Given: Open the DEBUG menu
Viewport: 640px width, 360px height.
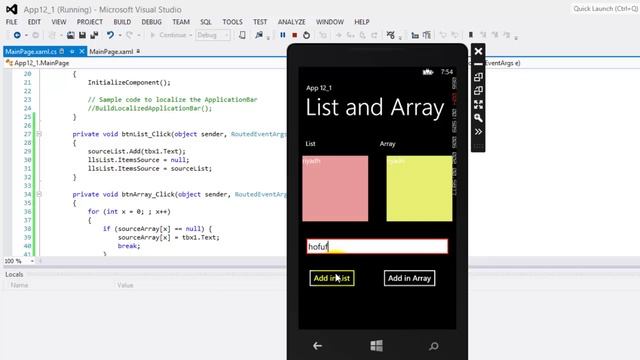Looking at the screenshot, I should 151,22.
